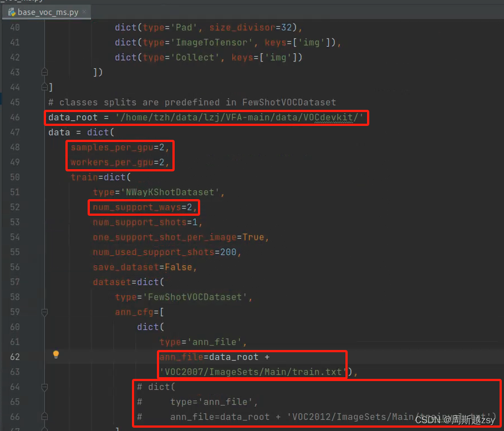Viewport: 504px width, 431px height.
Task: Select the base_voc_ms.py editor tab
Action: pyautogui.click(x=47, y=12)
